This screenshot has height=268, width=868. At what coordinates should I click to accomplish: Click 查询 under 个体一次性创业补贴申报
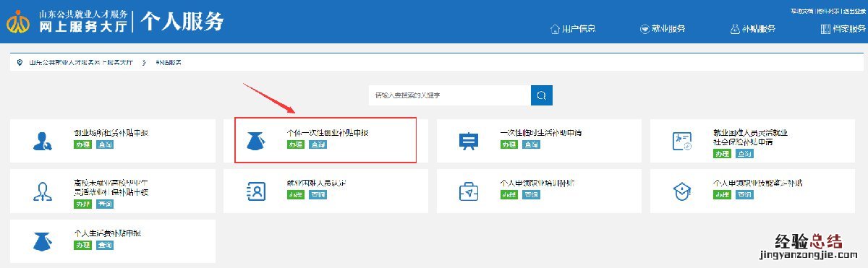[318, 144]
